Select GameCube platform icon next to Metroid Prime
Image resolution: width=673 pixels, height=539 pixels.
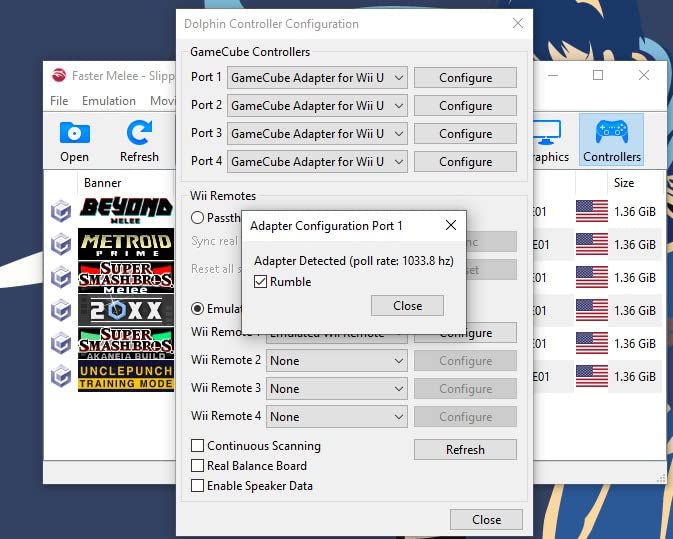click(x=61, y=244)
